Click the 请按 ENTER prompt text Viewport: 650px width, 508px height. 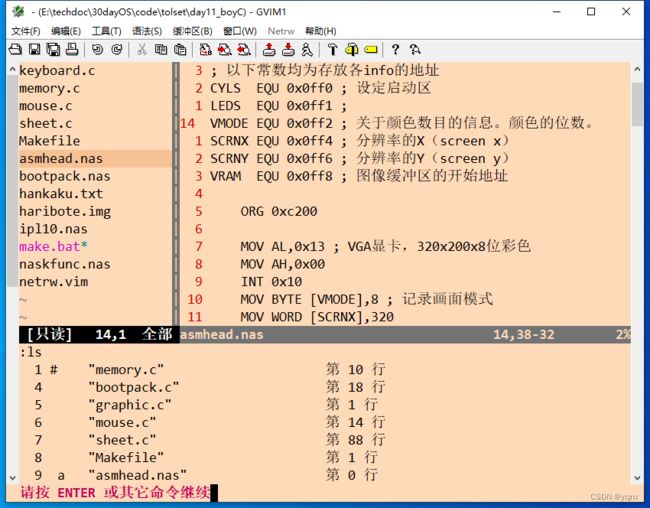click(x=115, y=493)
